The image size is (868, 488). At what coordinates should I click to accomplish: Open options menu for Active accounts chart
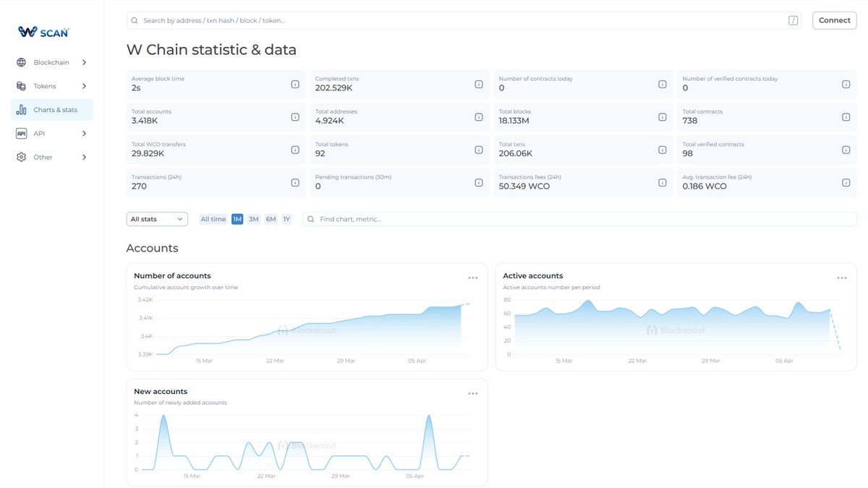[842, 278]
